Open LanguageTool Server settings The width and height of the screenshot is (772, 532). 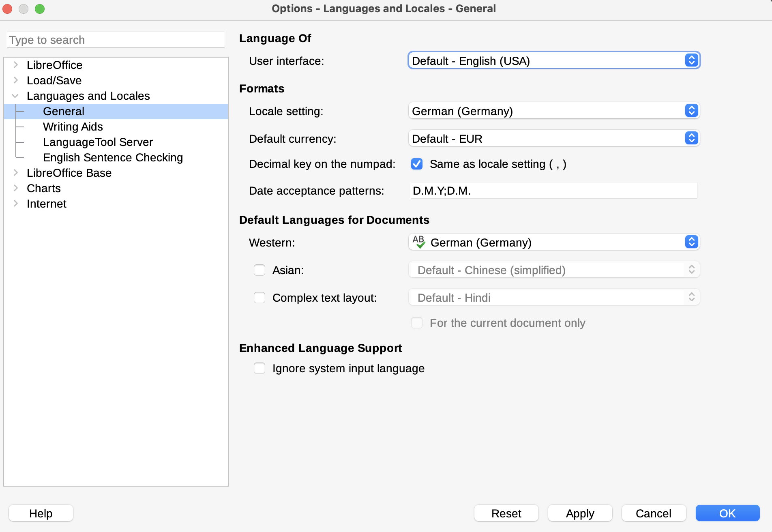pos(98,142)
